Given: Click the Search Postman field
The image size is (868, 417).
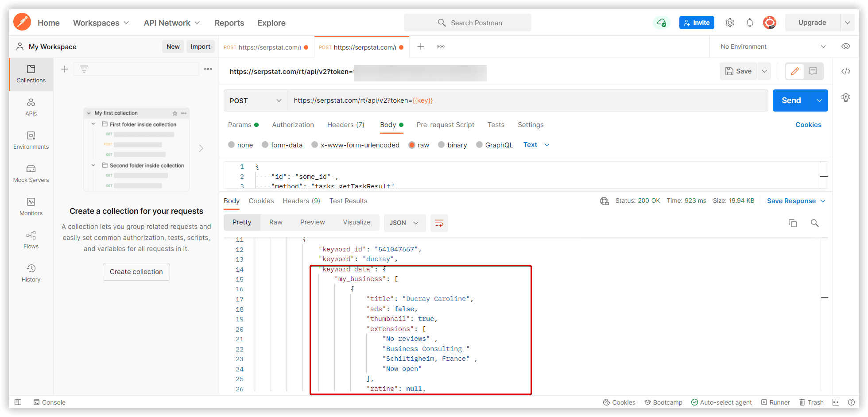Looking at the screenshot, I should tap(468, 23).
